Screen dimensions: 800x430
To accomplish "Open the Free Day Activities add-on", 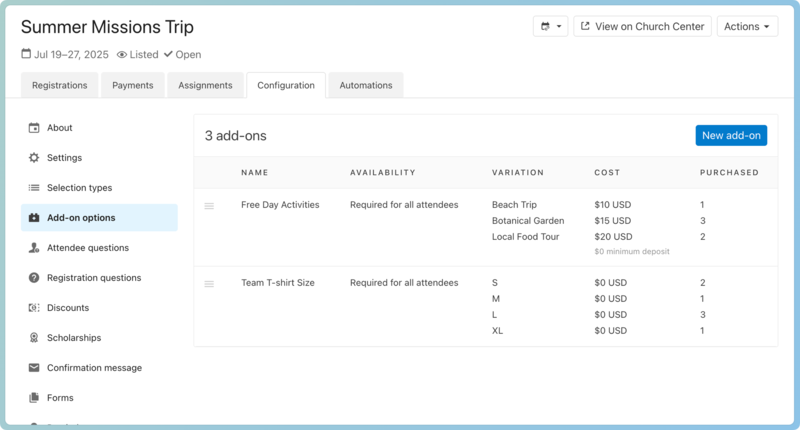I will coord(280,205).
